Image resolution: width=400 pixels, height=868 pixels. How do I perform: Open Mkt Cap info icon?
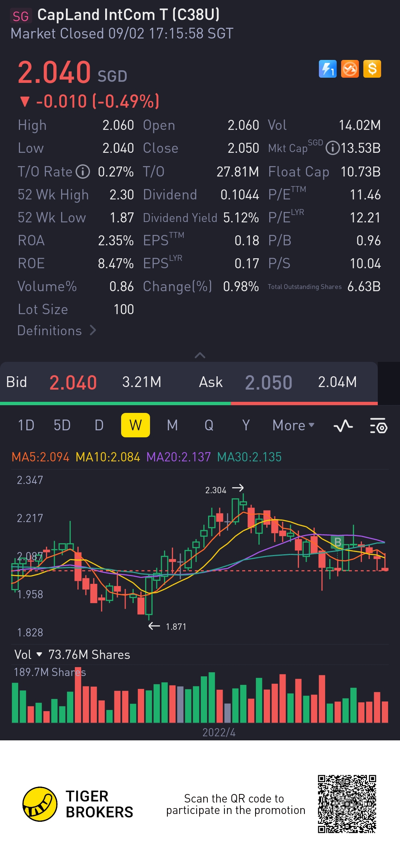(333, 148)
